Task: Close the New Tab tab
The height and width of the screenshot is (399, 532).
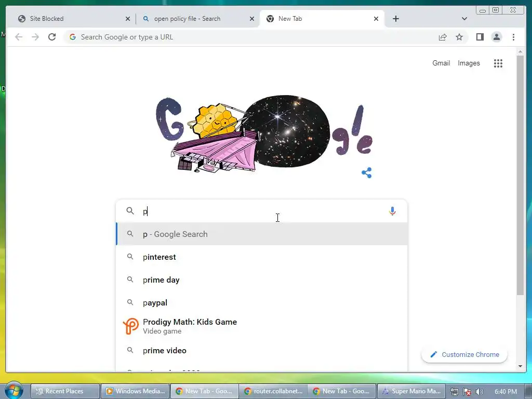Action: (x=376, y=19)
